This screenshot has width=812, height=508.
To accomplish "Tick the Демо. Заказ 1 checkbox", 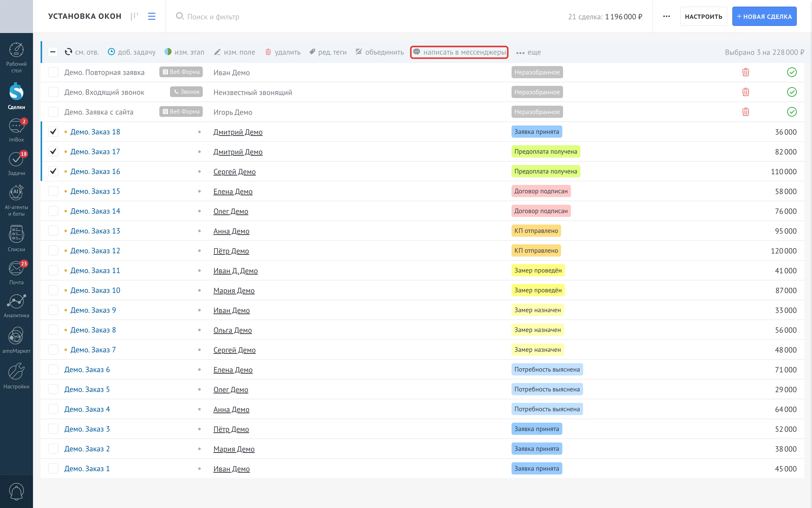I will [53, 468].
